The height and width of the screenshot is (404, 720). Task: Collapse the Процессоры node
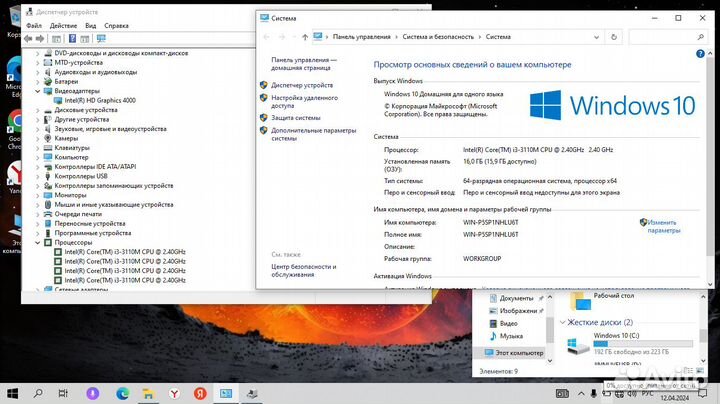pos(38,242)
